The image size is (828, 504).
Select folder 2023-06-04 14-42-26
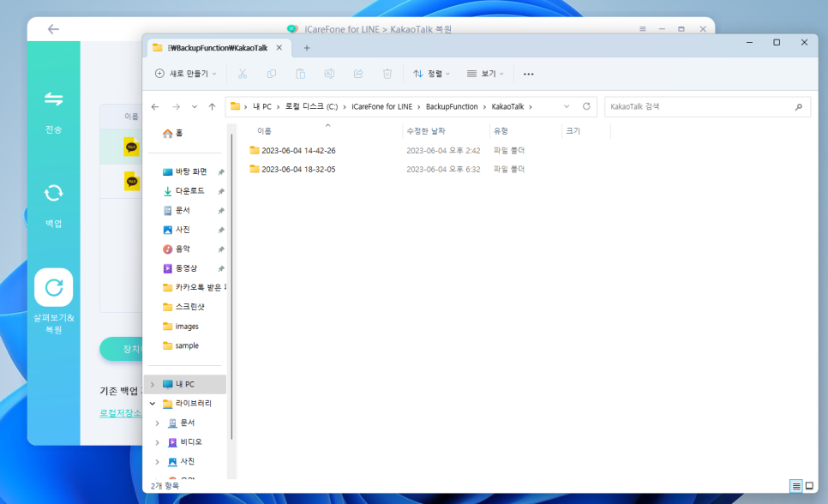pos(298,151)
